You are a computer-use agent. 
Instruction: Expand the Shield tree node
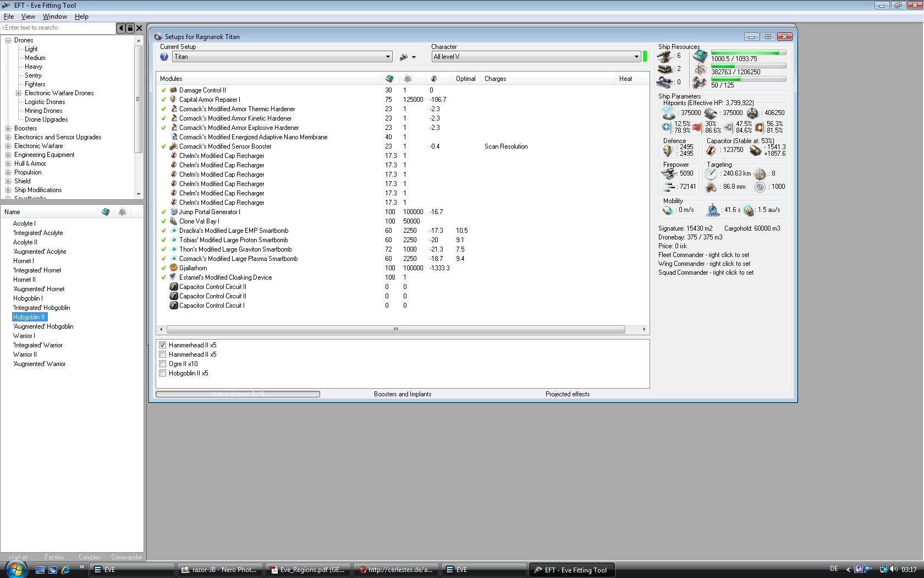(x=8, y=181)
